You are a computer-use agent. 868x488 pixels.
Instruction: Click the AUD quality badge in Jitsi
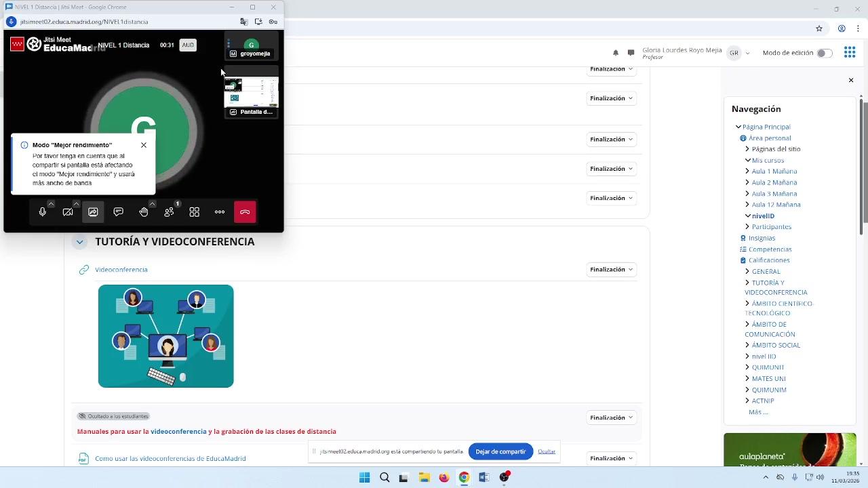pyautogui.click(x=188, y=45)
